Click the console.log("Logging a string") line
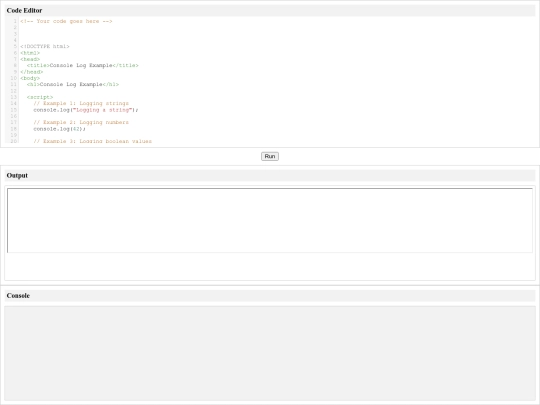Image resolution: width=540 pixels, height=405 pixels. pyautogui.click(x=86, y=110)
